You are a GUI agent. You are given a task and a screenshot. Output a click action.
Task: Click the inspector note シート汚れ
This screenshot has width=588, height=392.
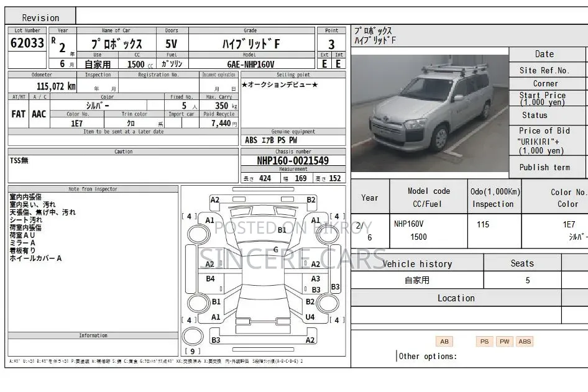[x=26, y=220]
